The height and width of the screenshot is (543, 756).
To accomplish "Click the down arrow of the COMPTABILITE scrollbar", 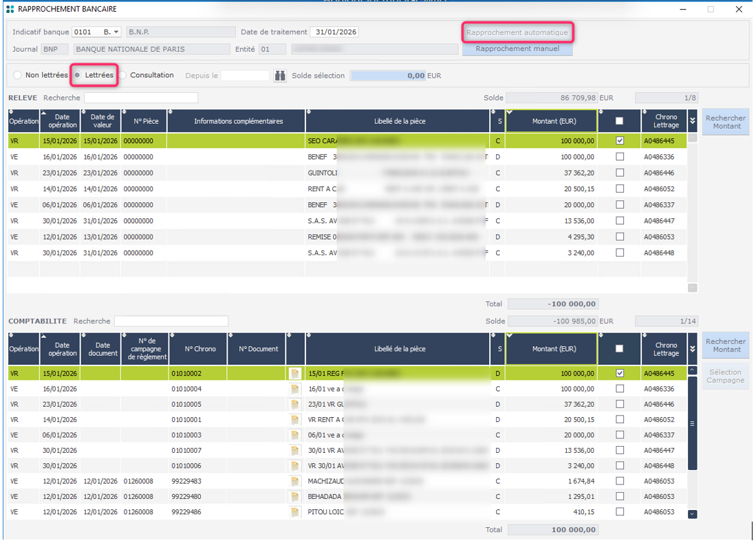I will pos(693,513).
